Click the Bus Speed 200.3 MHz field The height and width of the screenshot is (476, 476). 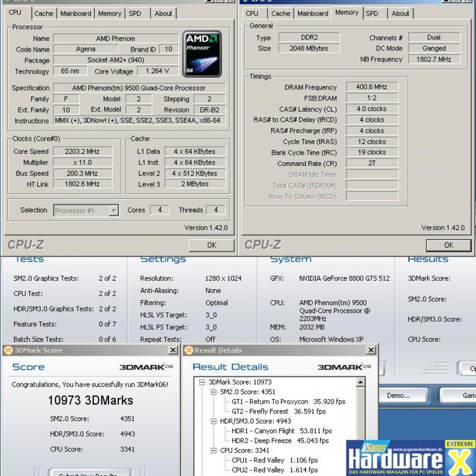coord(83,173)
